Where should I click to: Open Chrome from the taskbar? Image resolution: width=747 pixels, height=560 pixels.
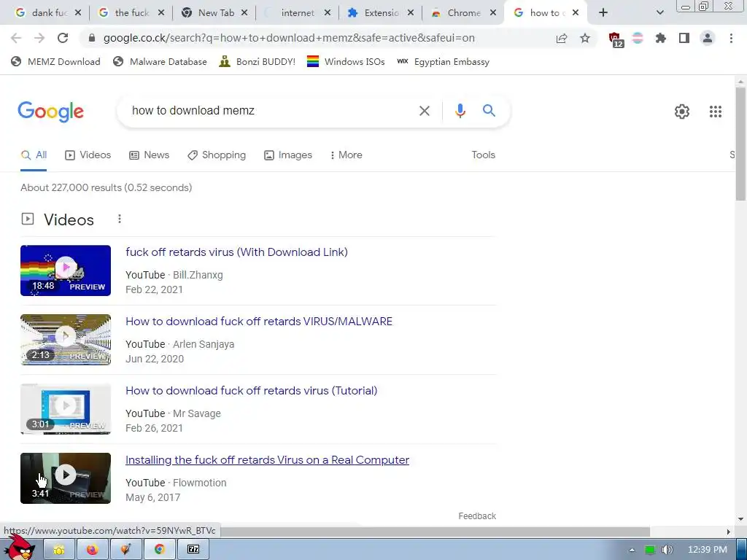159,550
